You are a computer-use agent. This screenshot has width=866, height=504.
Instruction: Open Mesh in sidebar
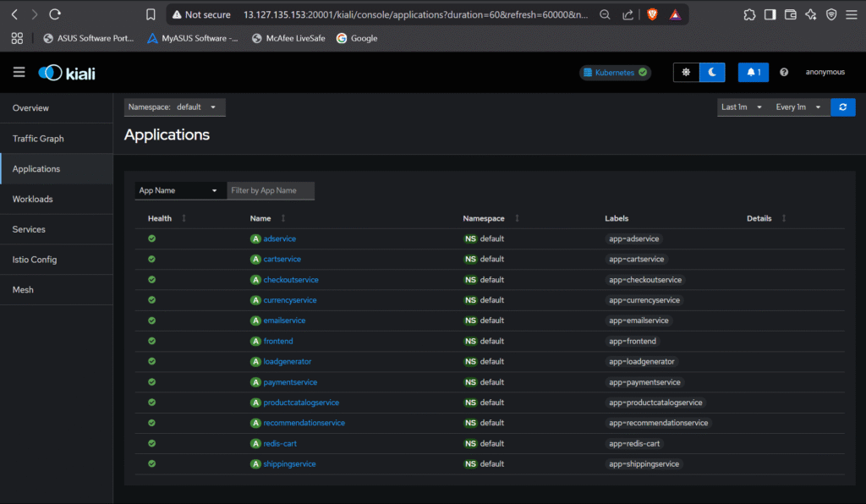(x=57, y=290)
